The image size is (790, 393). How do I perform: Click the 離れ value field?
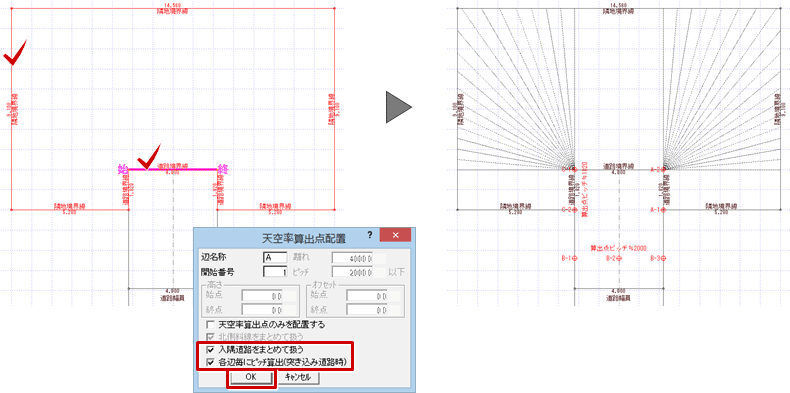[352, 257]
